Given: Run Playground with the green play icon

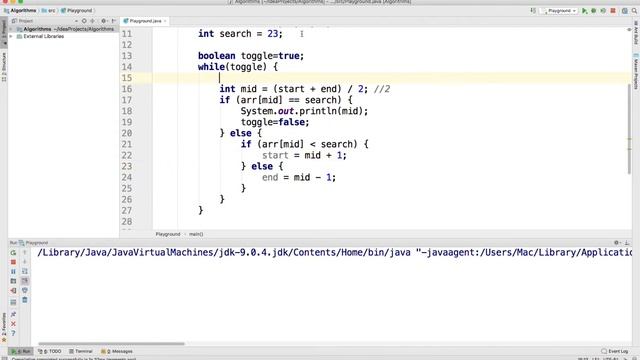Looking at the screenshot, I should click(584, 11).
